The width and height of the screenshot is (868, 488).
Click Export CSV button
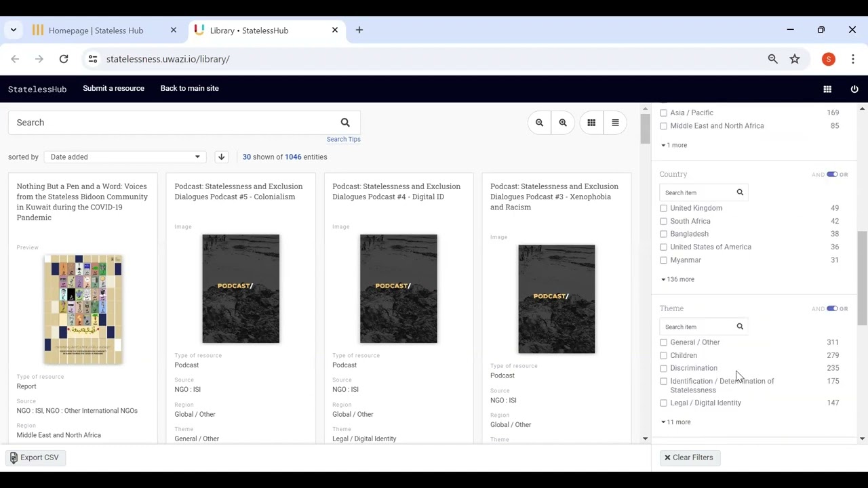tap(35, 457)
